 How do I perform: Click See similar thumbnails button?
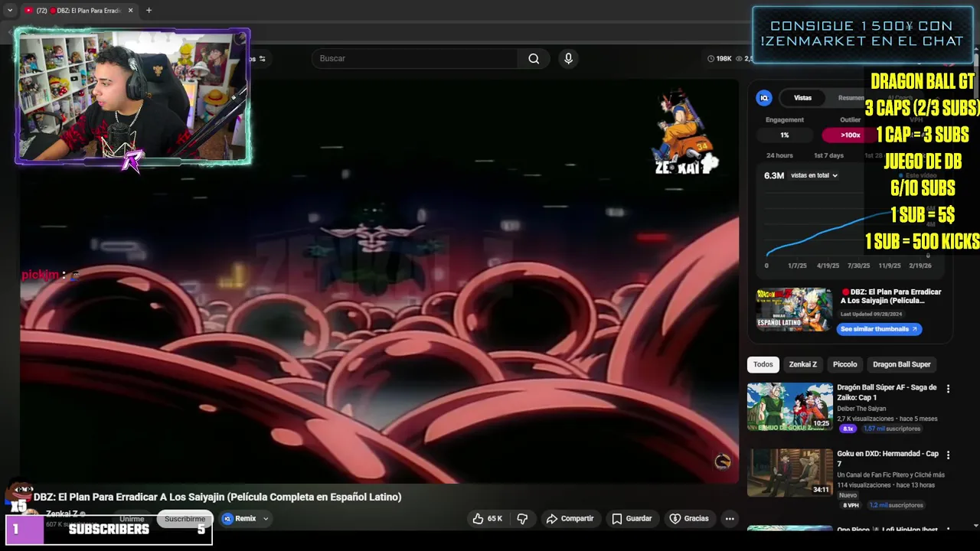[x=879, y=329]
